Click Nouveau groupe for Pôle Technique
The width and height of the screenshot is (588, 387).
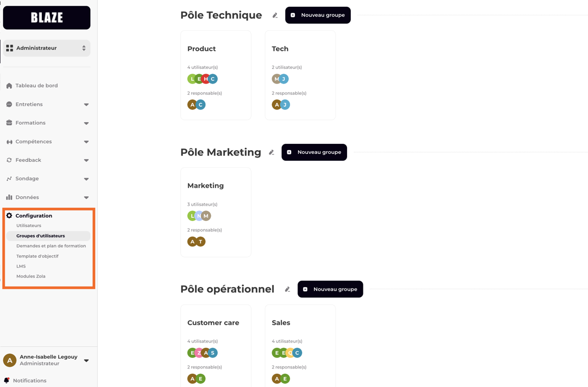pos(318,15)
